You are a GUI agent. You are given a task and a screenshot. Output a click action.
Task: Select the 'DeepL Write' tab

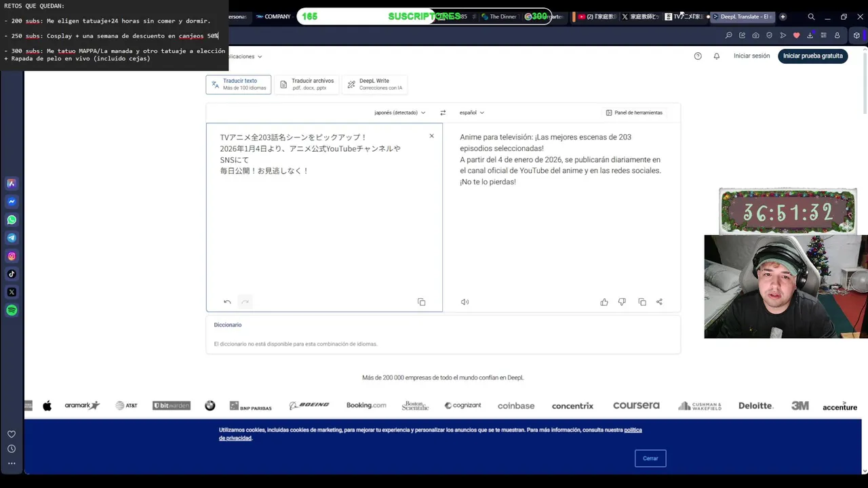point(375,84)
